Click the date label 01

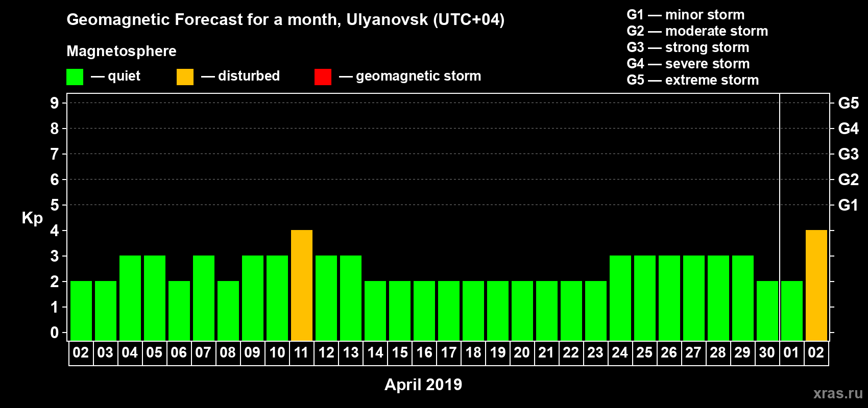pos(791,353)
